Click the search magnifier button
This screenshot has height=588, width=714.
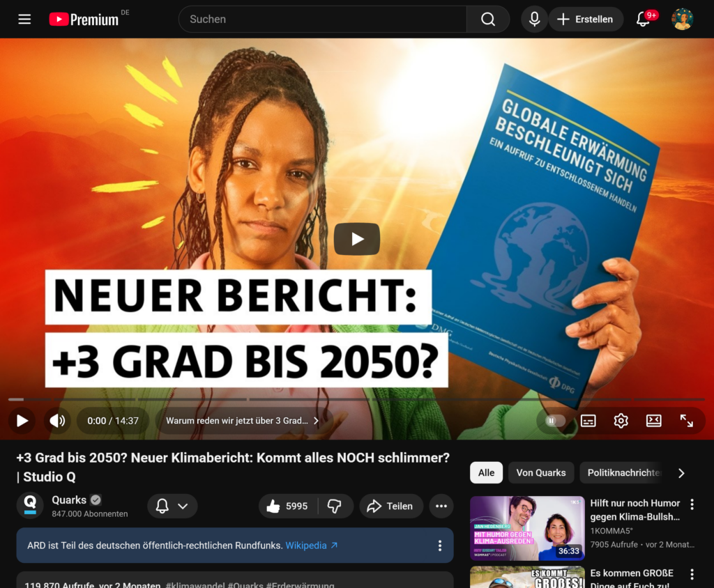pos(487,19)
